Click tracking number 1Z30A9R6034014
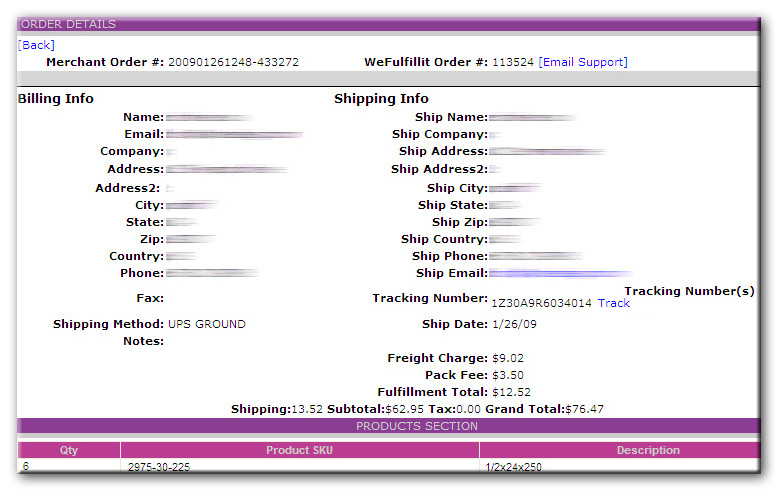The width and height of the screenshot is (778, 491). coord(541,303)
